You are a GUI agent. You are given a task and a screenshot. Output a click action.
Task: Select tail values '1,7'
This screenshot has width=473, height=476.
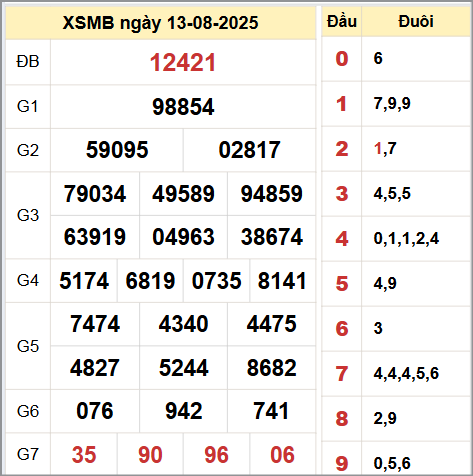click(385, 149)
